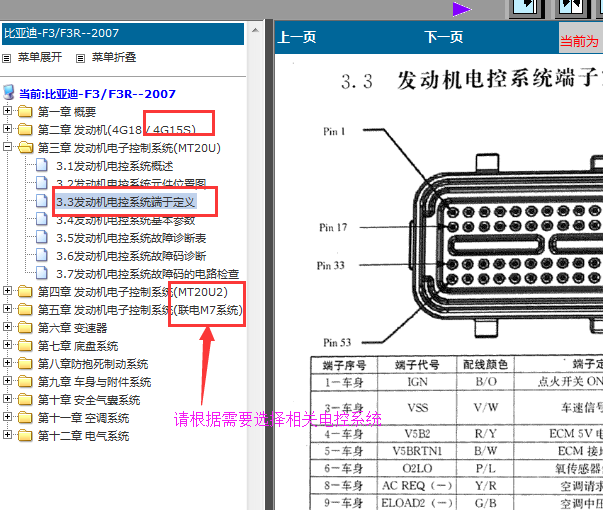
Task: Open 3.5发动机电控系统故障诊断表
Action: click(131, 238)
